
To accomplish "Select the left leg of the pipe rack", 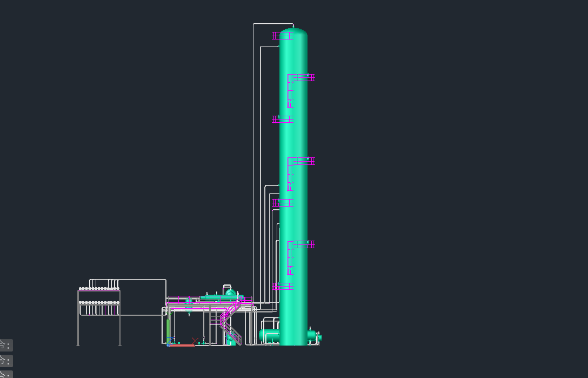I will click(78, 317).
